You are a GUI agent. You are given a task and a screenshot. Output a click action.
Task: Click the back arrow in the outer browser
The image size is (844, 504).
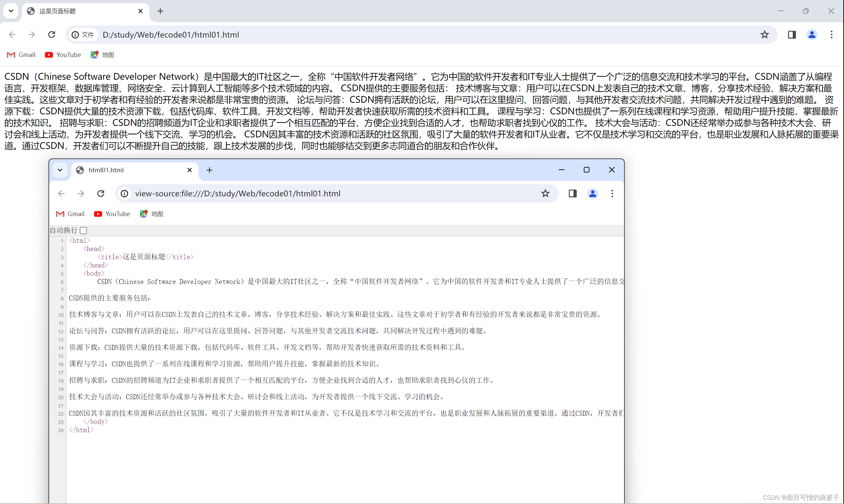12,35
